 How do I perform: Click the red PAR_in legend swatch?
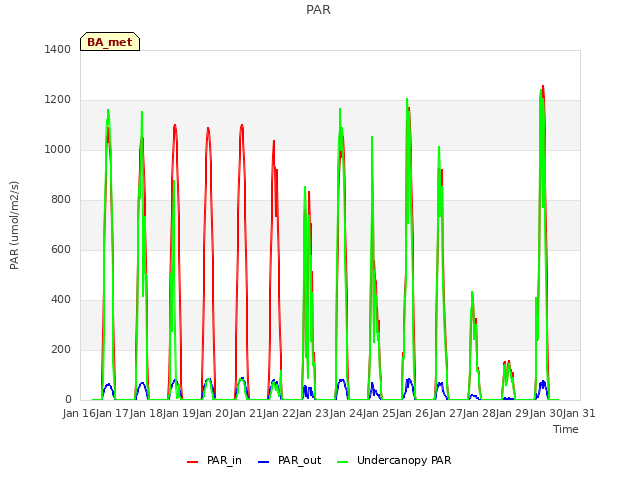(192, 462)
